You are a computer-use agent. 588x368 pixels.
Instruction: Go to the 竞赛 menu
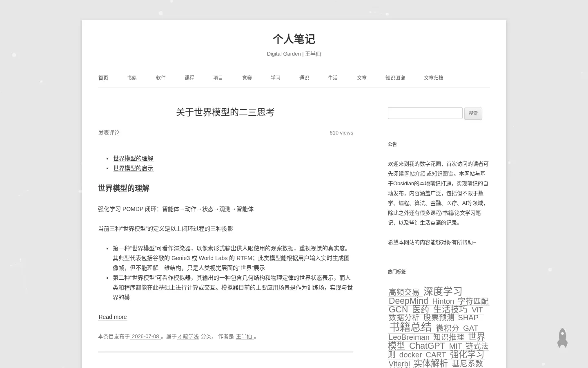pos(247,78)
